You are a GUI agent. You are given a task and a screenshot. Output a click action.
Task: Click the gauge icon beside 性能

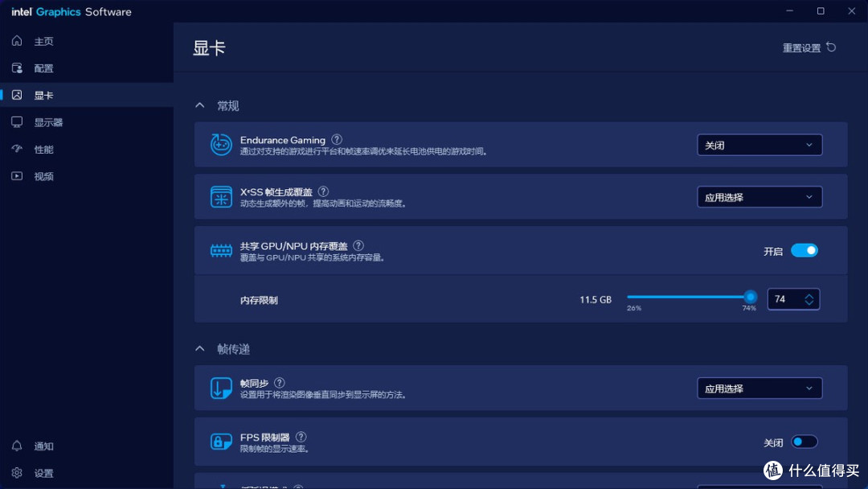pyautogui.click(x=17, y=149)
